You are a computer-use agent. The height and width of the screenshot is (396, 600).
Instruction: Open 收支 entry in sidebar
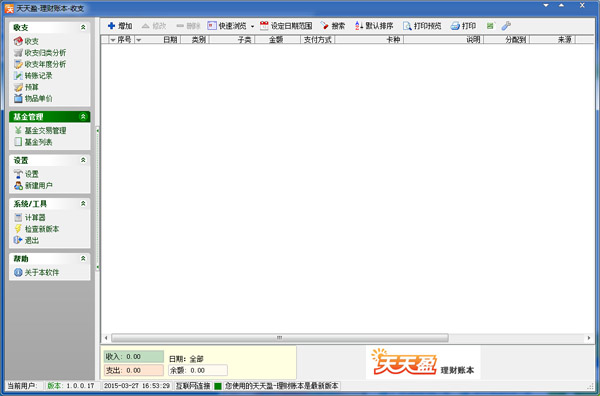[x=26, y=41]
